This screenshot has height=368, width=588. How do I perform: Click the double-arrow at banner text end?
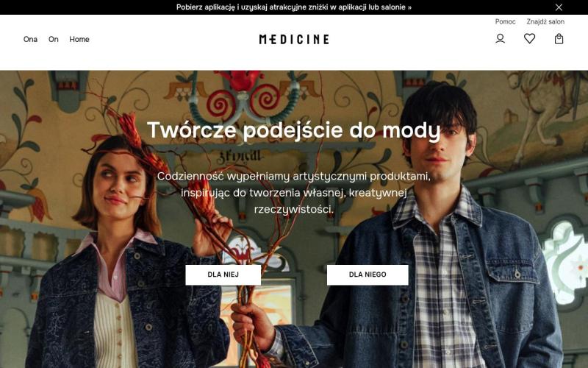(x=409, y=7)
